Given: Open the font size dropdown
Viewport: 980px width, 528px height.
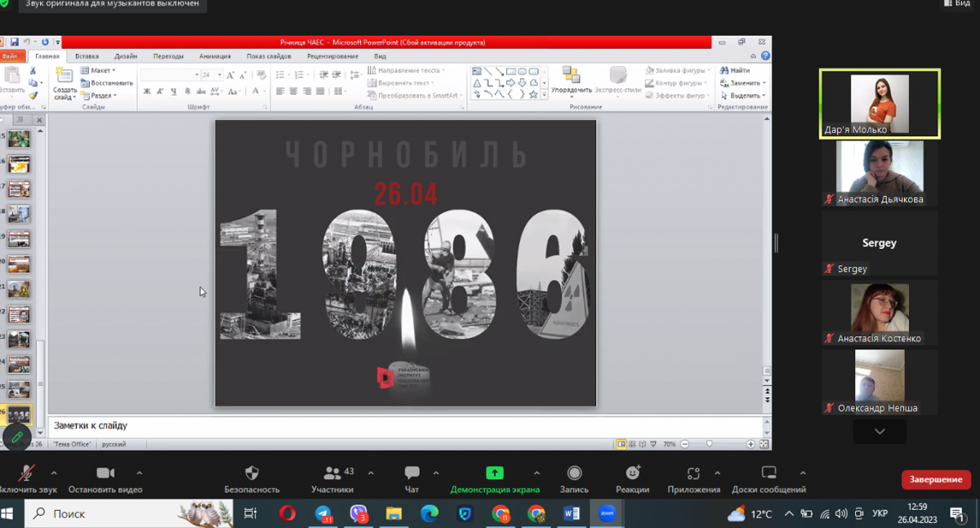Looking at the screenshot, I should [220, 75].
